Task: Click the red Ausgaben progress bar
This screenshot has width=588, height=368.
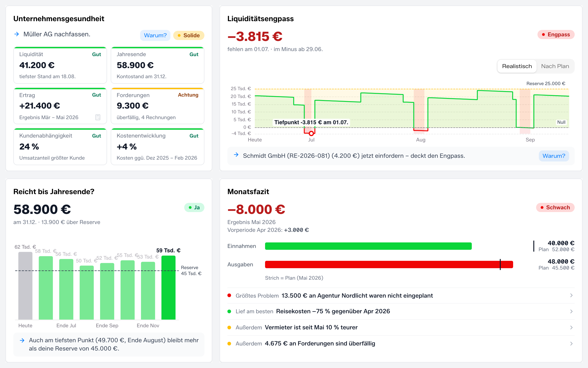Action: tap(389, 264)
